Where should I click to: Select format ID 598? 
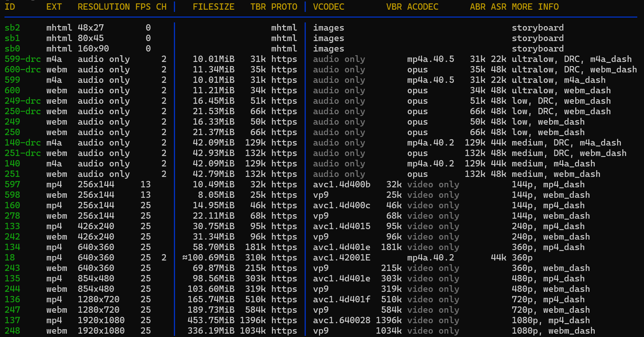click(12, 195)
